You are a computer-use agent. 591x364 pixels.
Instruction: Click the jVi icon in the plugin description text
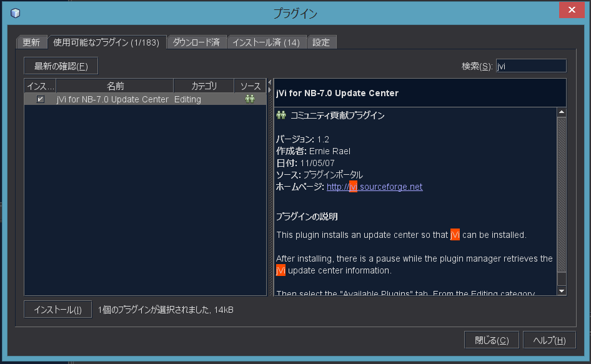(x=455, y=234)
